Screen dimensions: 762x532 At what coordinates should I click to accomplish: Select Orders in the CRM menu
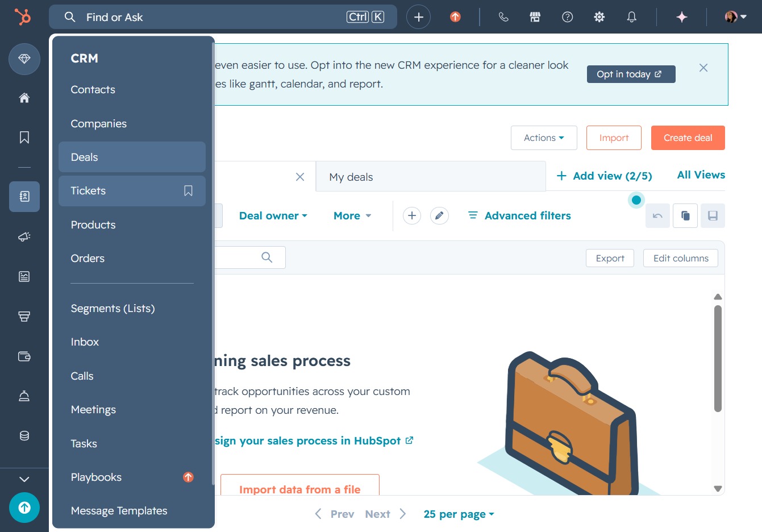click(132, 258)
